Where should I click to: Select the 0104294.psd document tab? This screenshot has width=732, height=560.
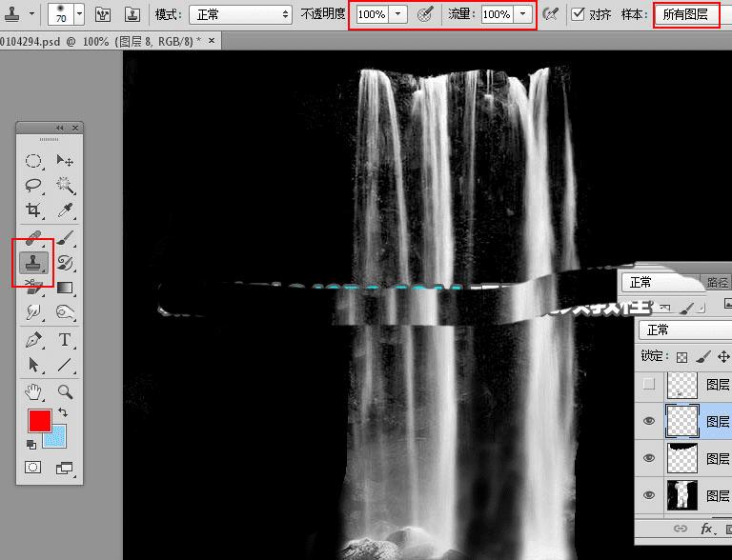click(100, 42)
